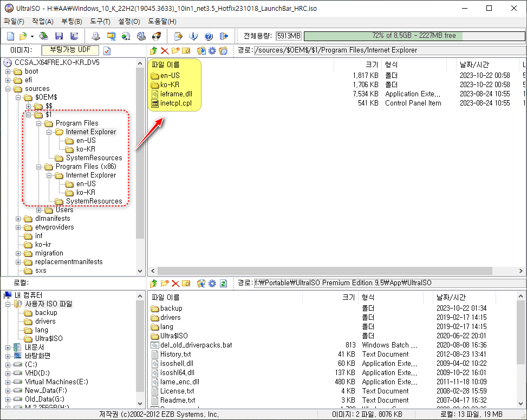
Task: Collapse the $OEM$ folder node
Action: click(x=18, y=98)
